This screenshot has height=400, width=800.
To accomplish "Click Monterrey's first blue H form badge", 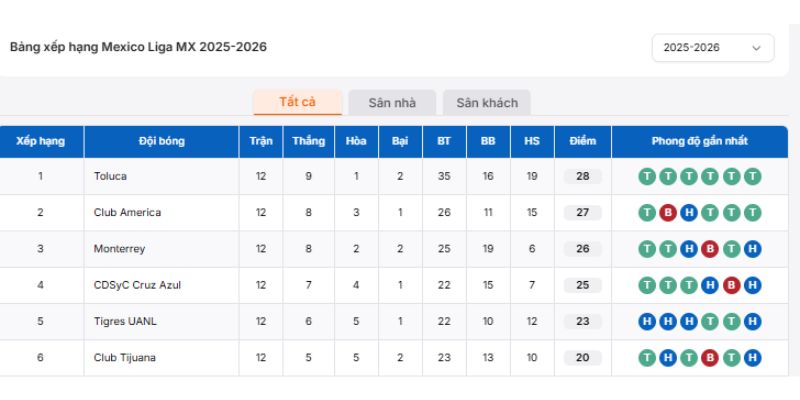I will click(x=689, y=249).
